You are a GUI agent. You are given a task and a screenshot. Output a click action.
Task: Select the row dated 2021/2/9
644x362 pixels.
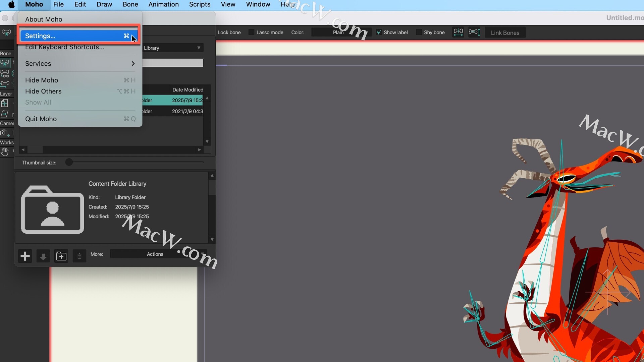pos(172,111)
